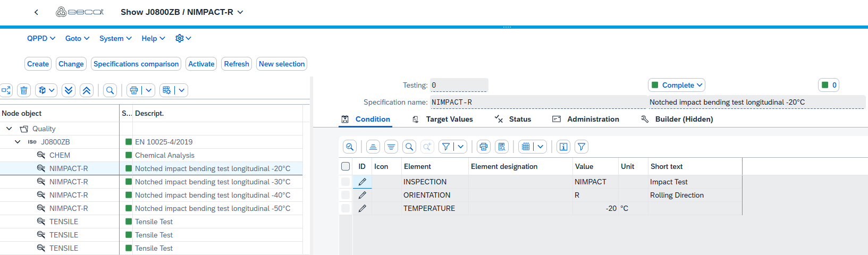Select the INSPECTION row selector box
Viewport: 868px width, 255px height.
coord(345,182)
